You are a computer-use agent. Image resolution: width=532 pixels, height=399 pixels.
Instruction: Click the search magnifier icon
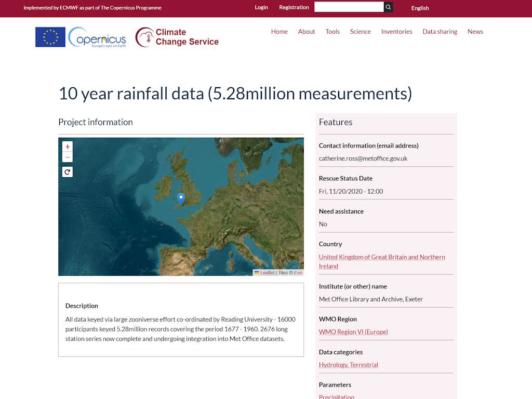[x=388, y=7]
